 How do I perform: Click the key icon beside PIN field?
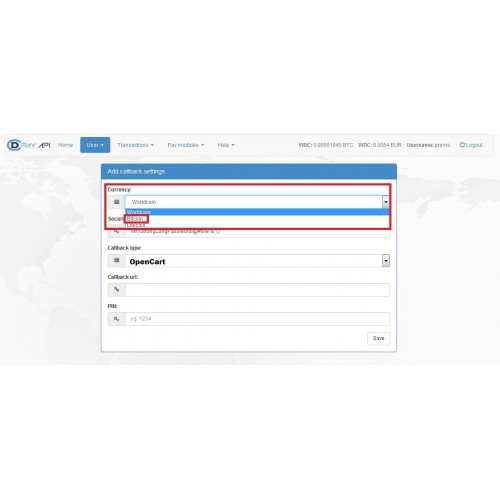116,319
